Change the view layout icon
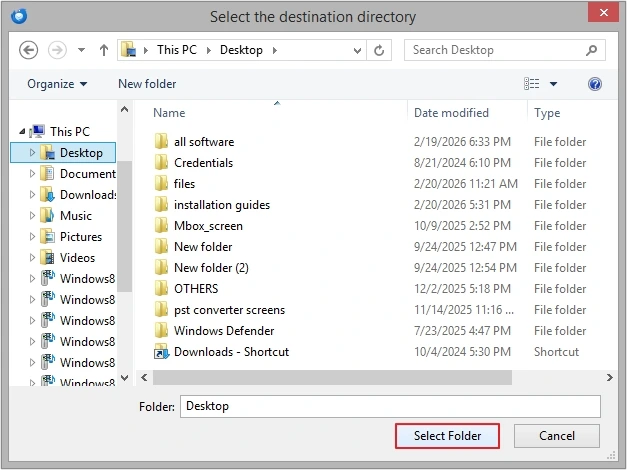627x470 pixels. tap(531, 84)
